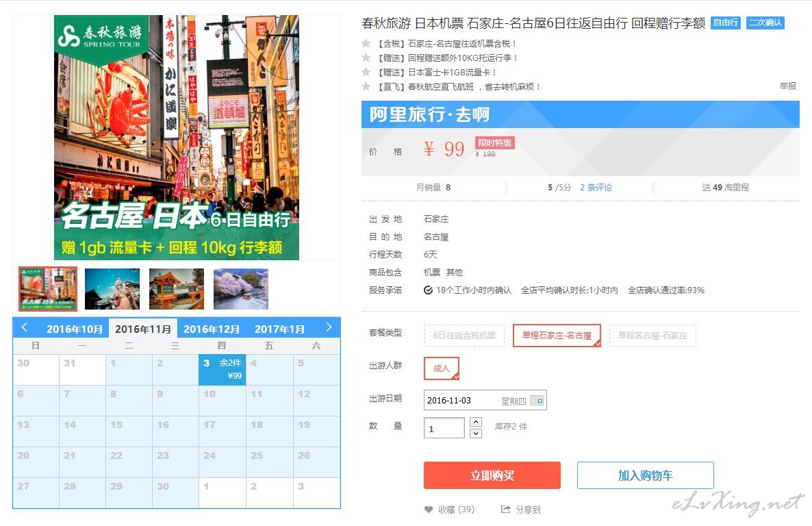The image size is (812, 526).
Task: Click checkmark icon beside 18个工作小时内确认
Action: [429, 290]
